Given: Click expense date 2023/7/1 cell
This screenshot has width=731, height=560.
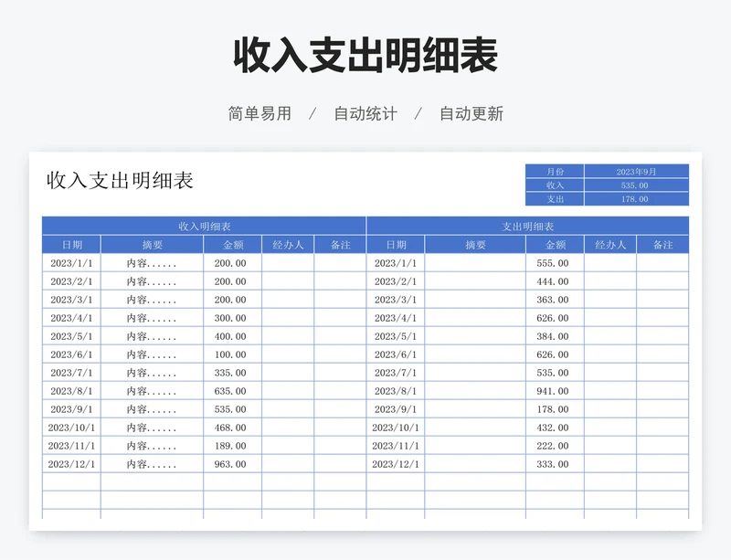Looking at the screenshot, I should (396, 373).
